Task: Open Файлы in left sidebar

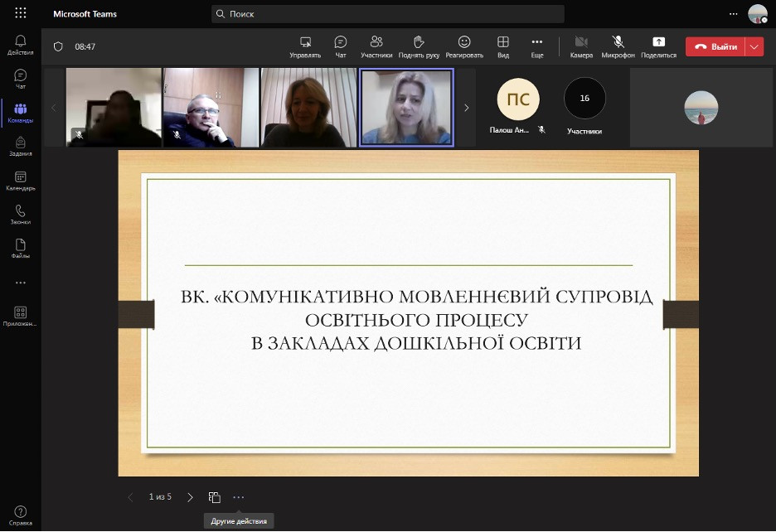Action: click(x=21, y=249)
